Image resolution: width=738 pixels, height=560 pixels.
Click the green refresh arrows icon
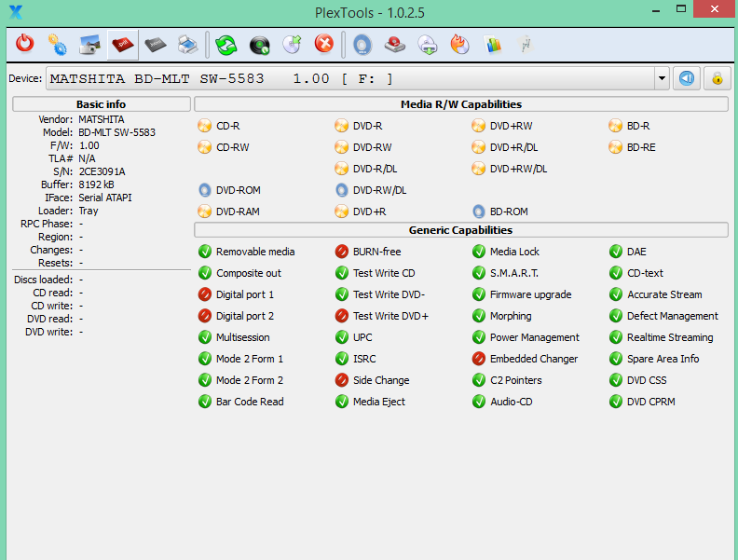(x=226, y=45)
